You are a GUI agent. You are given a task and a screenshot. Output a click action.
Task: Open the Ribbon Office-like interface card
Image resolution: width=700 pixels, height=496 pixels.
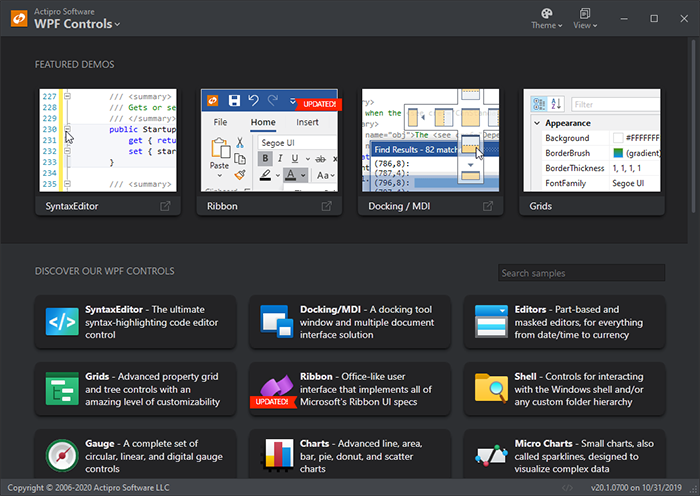[x=350, y=389]
